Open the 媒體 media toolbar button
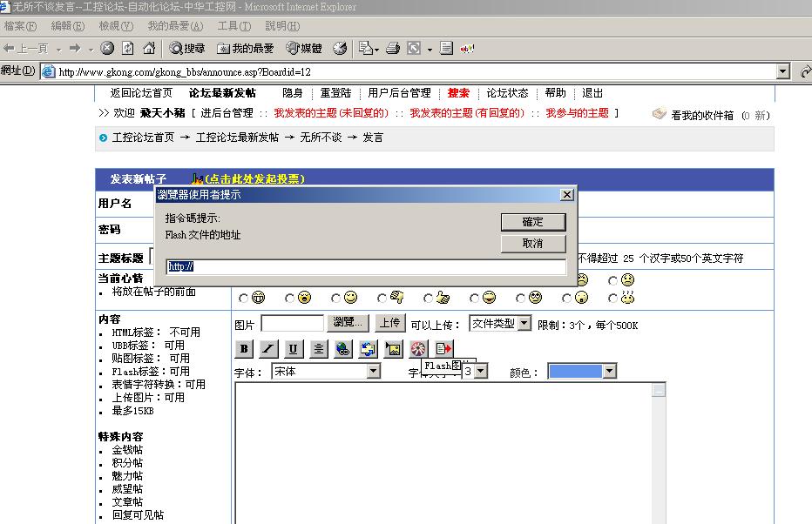Image resolution: width=812 pixels, height=524 pixels. point(304,49)
